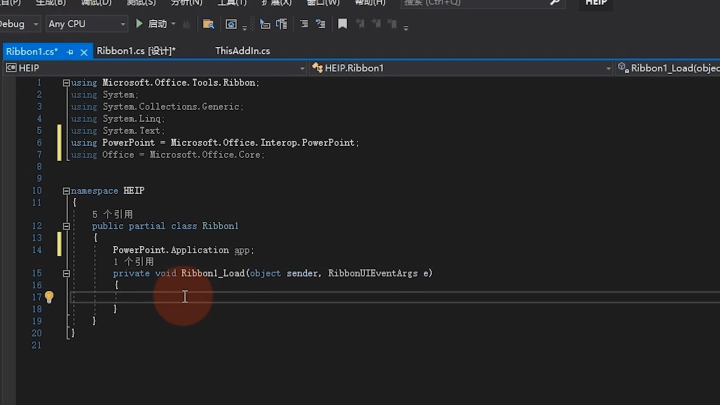
Task: Open overflow options after bookmark icons
Action: [x=406, y=27]
